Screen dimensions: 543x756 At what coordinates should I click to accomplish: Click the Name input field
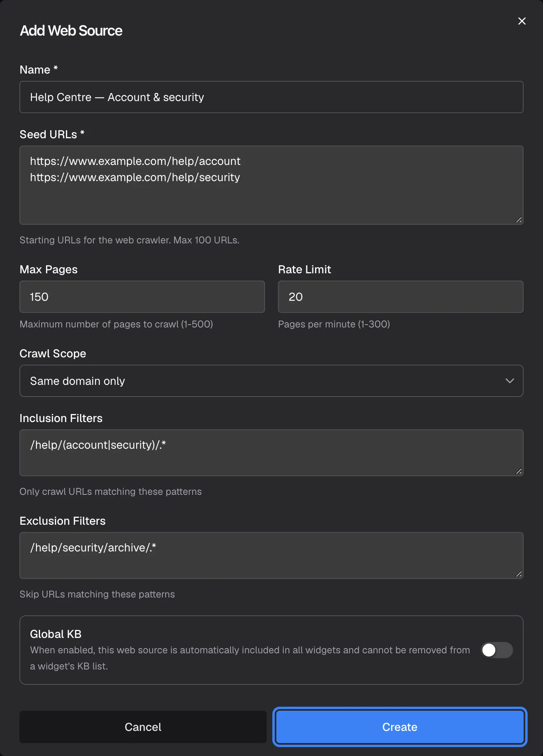pyautogui.click(x=271, y=97)
